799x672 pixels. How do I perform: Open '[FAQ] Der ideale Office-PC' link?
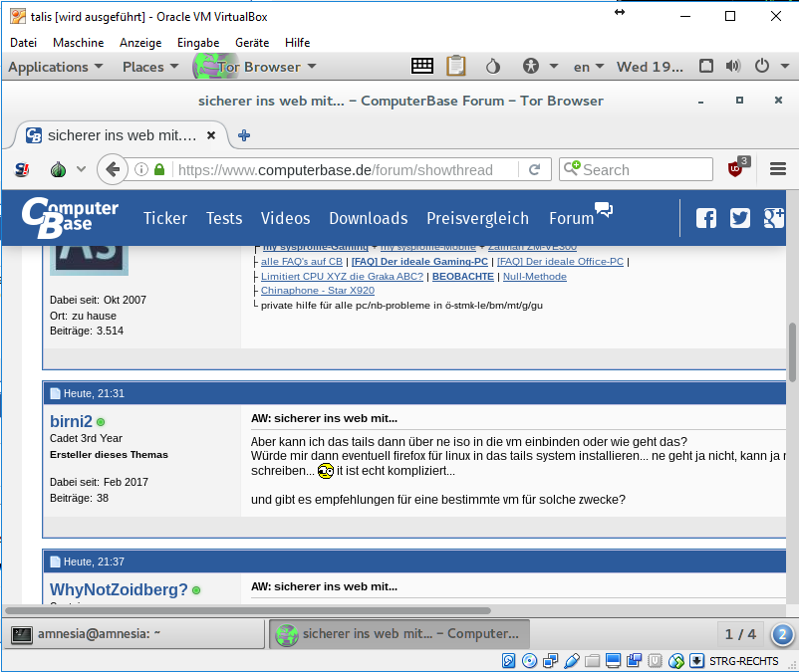560,262
